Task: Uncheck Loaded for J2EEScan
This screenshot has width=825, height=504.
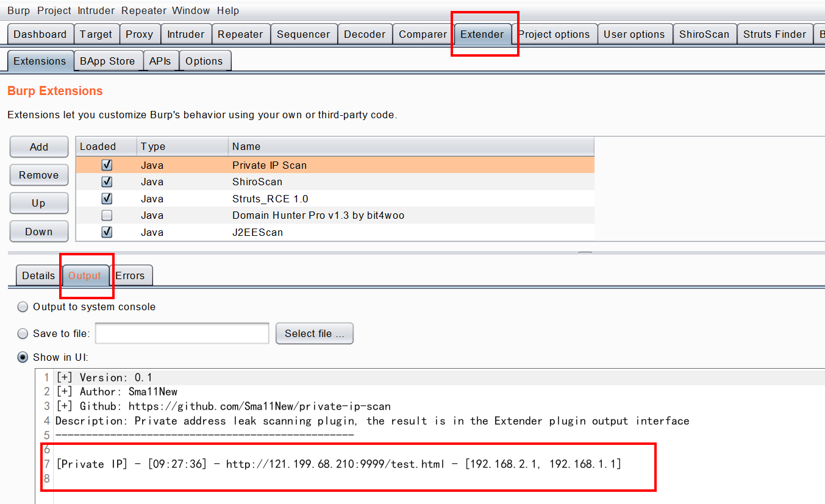Action: point(107,232)
